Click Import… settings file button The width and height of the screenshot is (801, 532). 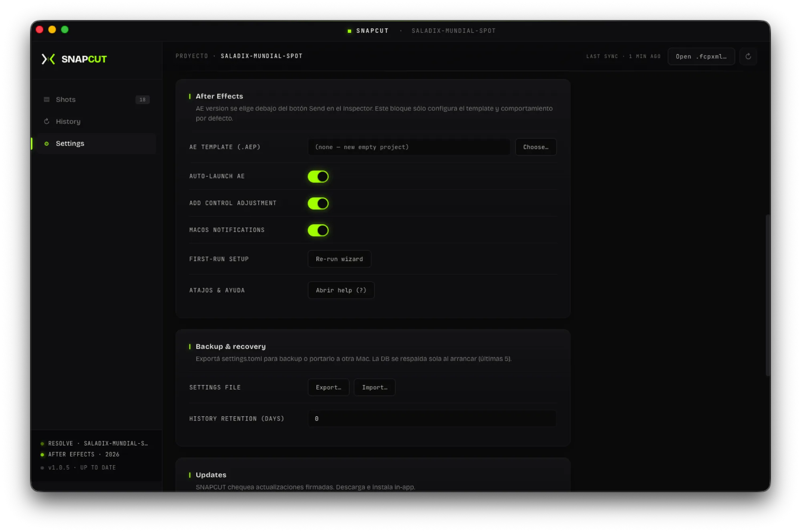pyautogui.click(x=374, y=387)
